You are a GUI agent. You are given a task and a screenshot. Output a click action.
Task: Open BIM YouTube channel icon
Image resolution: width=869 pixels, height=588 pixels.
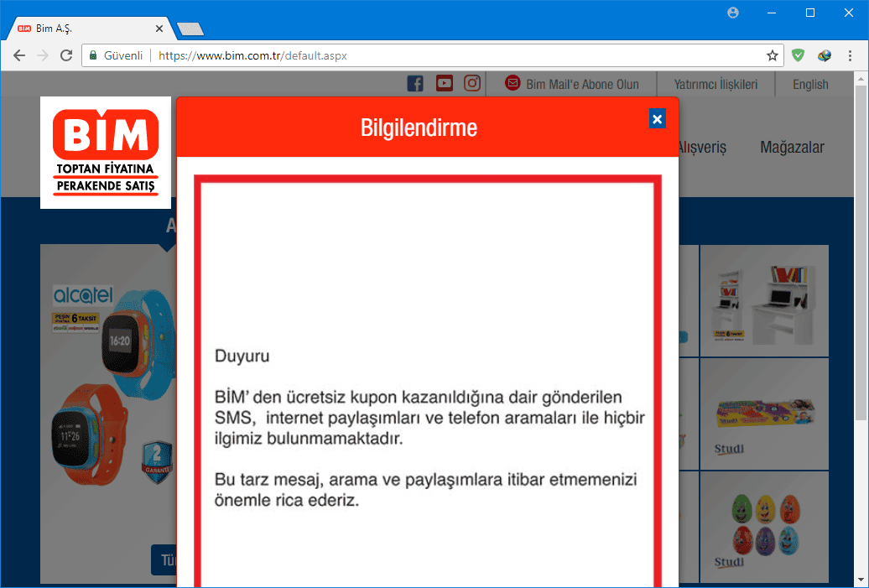pyautogui.click(x=444, y=83)
